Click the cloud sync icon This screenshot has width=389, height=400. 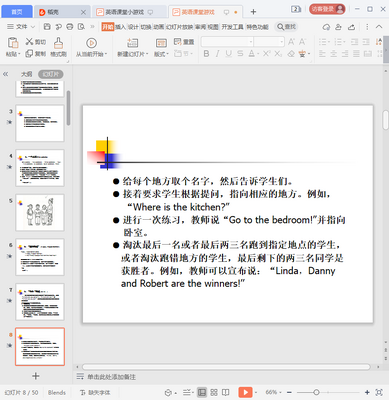point(326,27)
